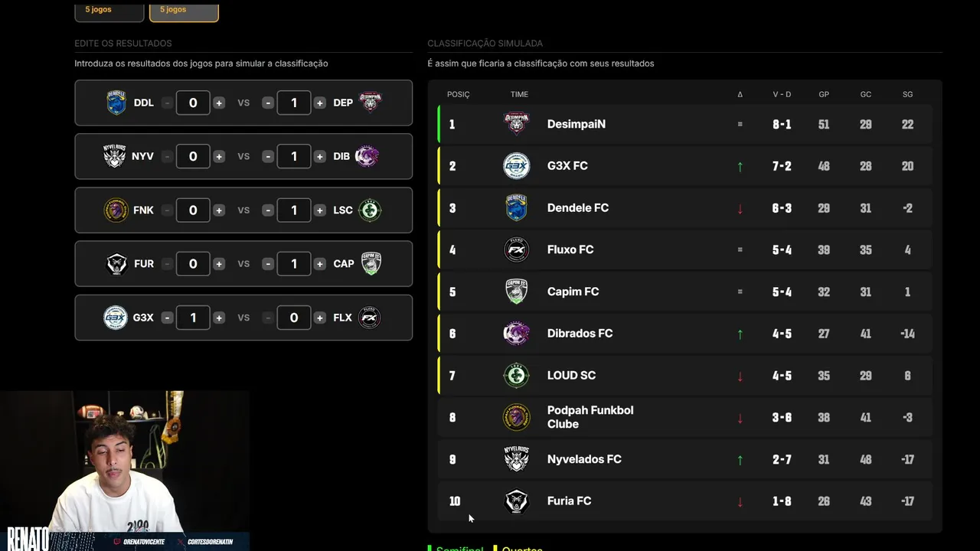This screenshot has width=980, height=551.
Task: Click the Nyvelados FC logo in standings
Action: point(516,459)
